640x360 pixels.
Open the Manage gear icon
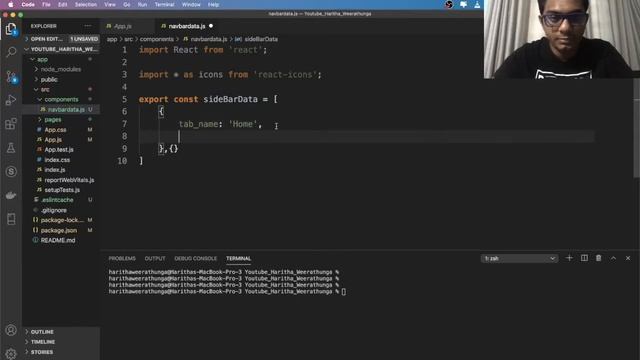click(x=11, y=353)
